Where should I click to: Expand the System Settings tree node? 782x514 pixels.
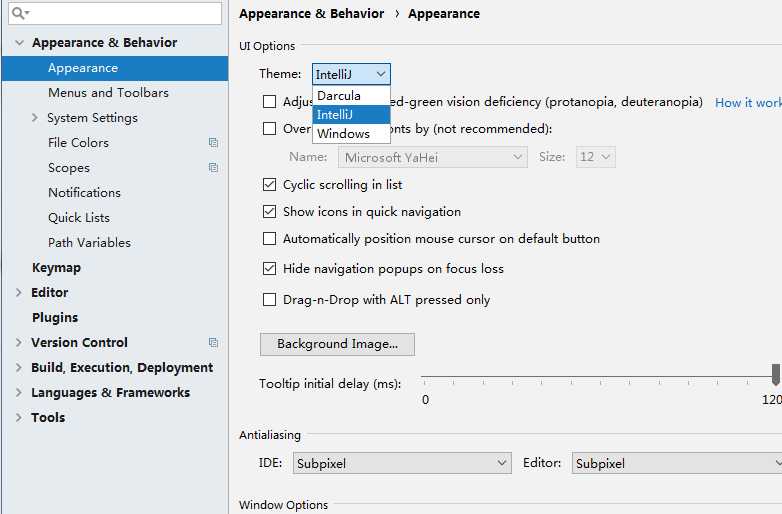coord(34,118)
